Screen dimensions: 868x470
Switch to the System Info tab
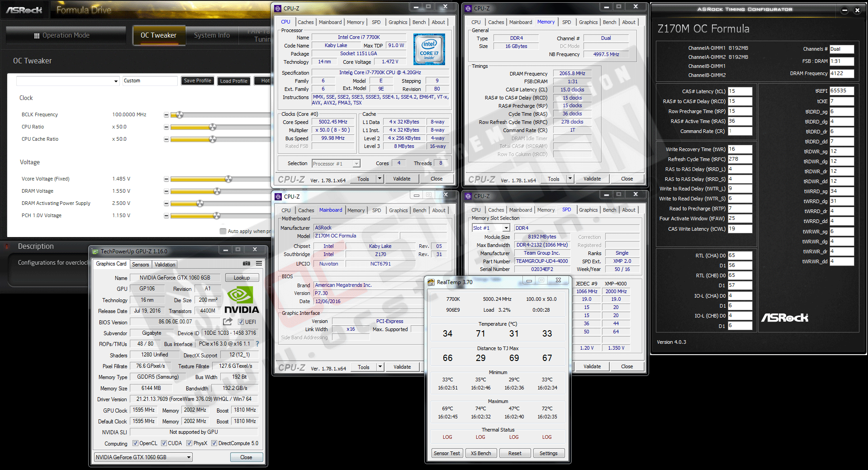click(x=212, y=35)
